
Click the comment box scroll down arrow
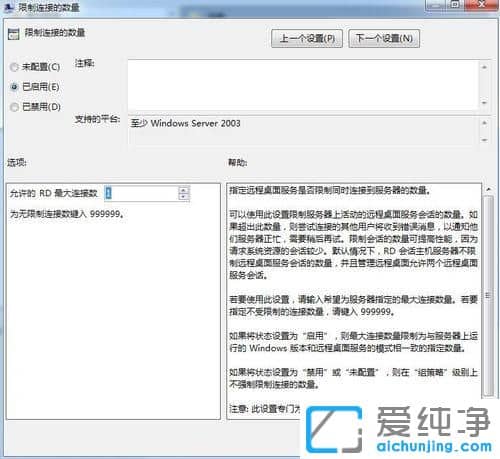[x=485, y=103]
